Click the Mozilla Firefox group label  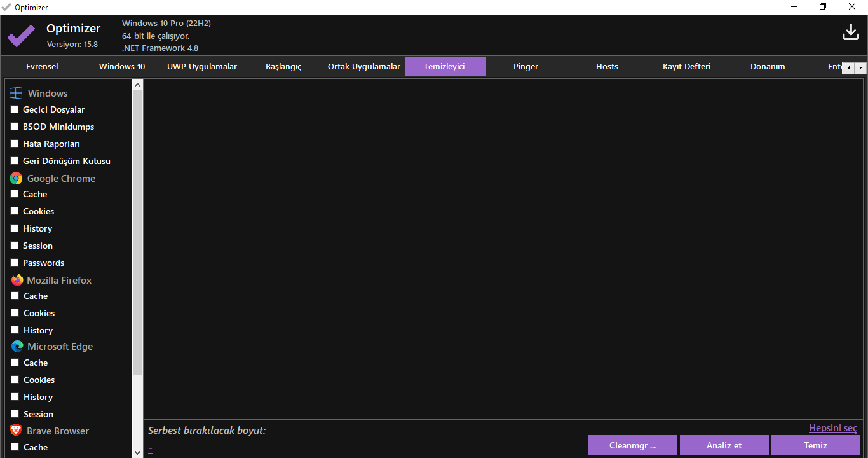point(59,281)
